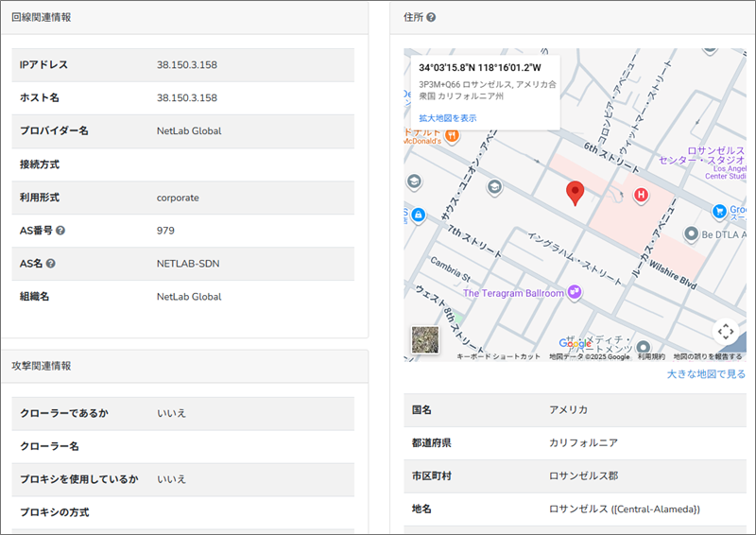
Task: Click the school marker near South Union Avenue
Action: [x=493, y=187]
